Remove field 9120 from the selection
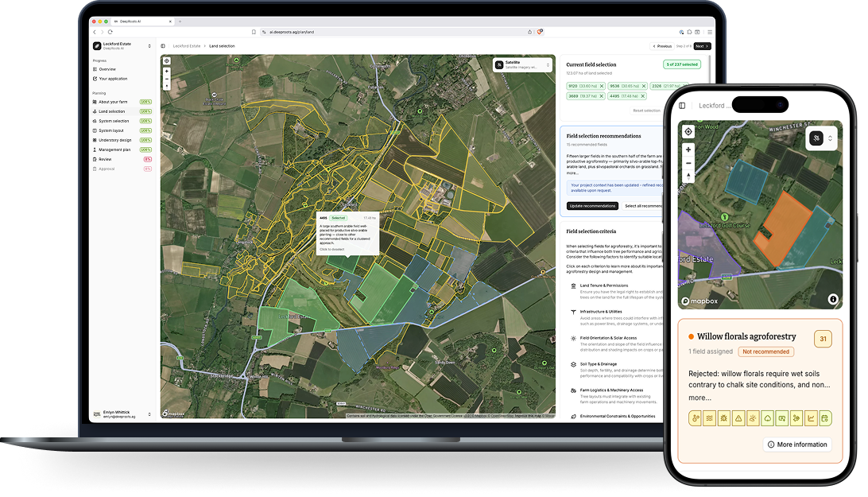868x497 pixels. (602, 86)
